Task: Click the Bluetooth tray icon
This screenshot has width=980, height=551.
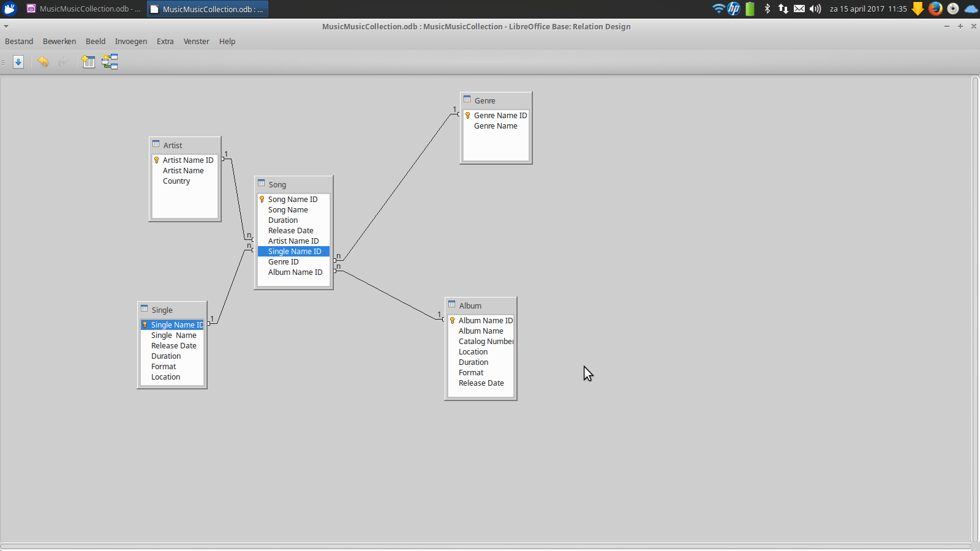Action: coord(767,9)
